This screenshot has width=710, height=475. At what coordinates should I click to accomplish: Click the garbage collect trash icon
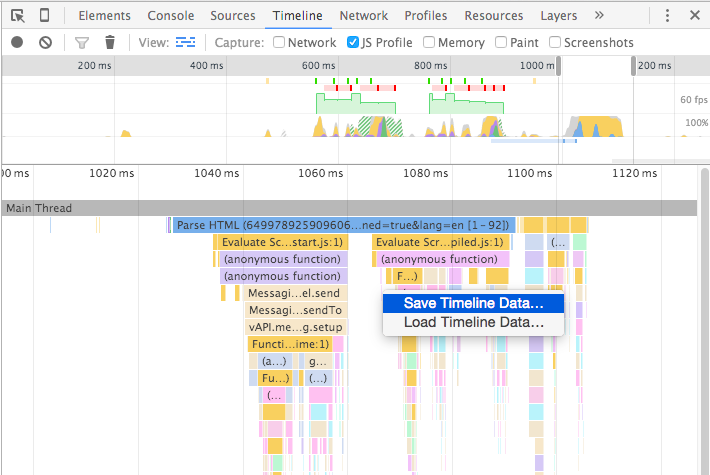(x=110, y=43)
